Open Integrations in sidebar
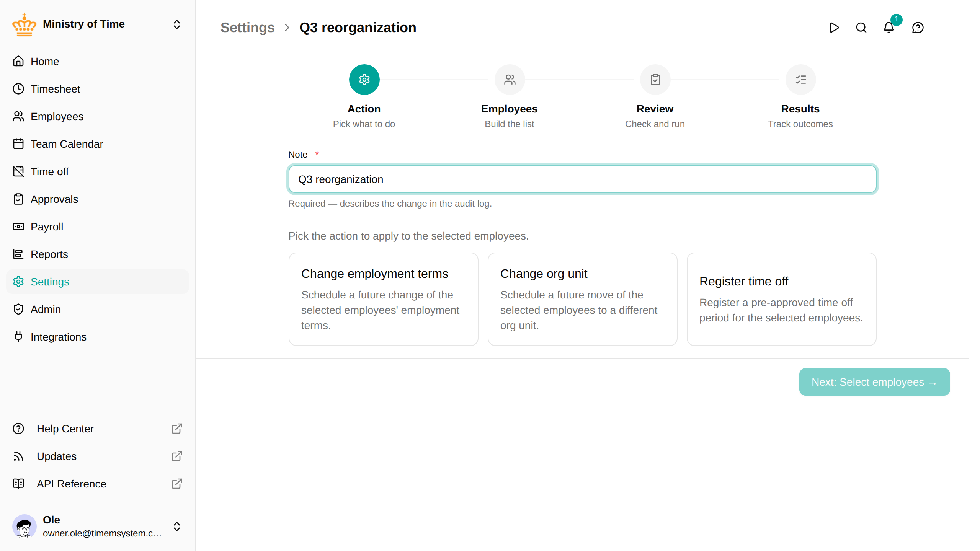980x551 pixels. [x=98, y=337]
